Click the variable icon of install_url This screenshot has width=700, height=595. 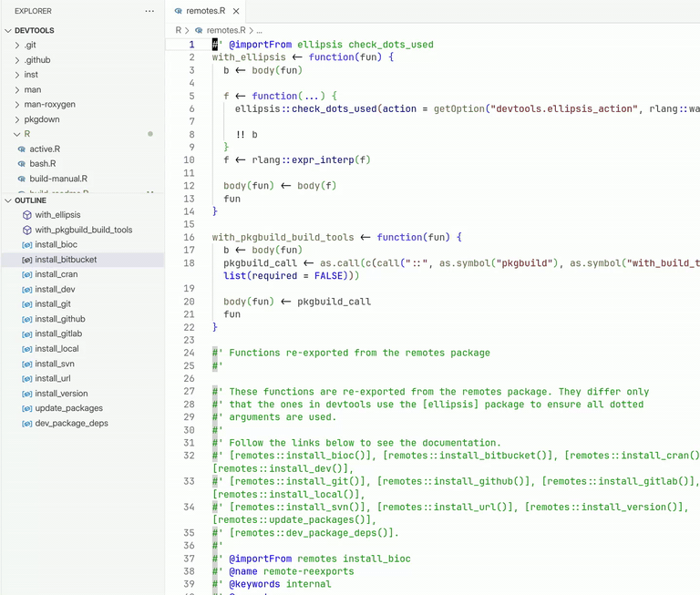click(x=27, y=378)
